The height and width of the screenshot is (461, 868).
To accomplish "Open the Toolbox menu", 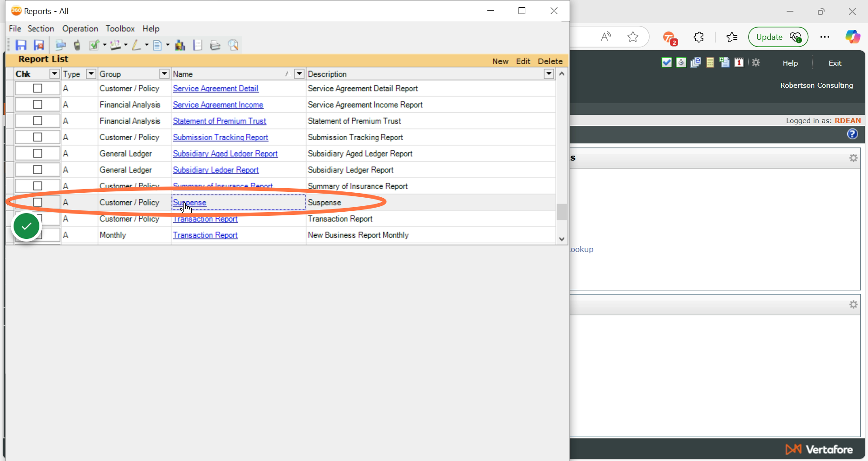I will click(120, 29).
